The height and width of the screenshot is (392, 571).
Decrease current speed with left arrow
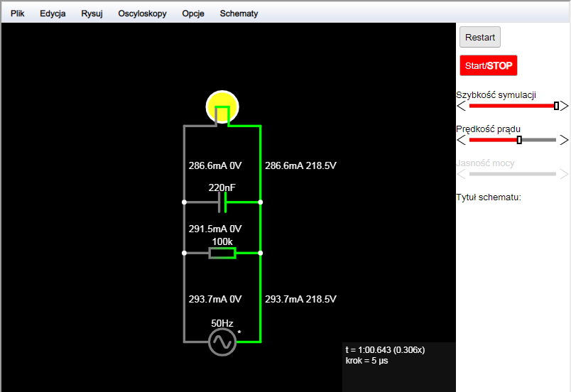click(461, 140)
